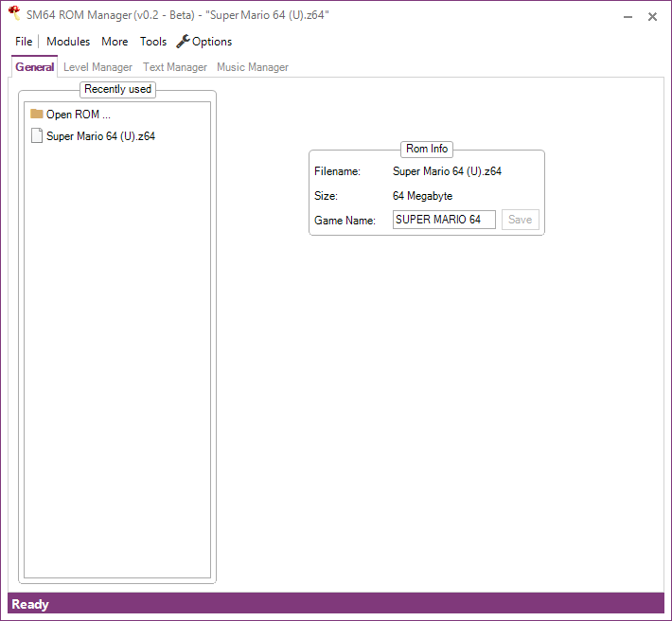The image size is (672, 621).
Task: Click the wrench icon beside Options
Action: tap(184, 42)
